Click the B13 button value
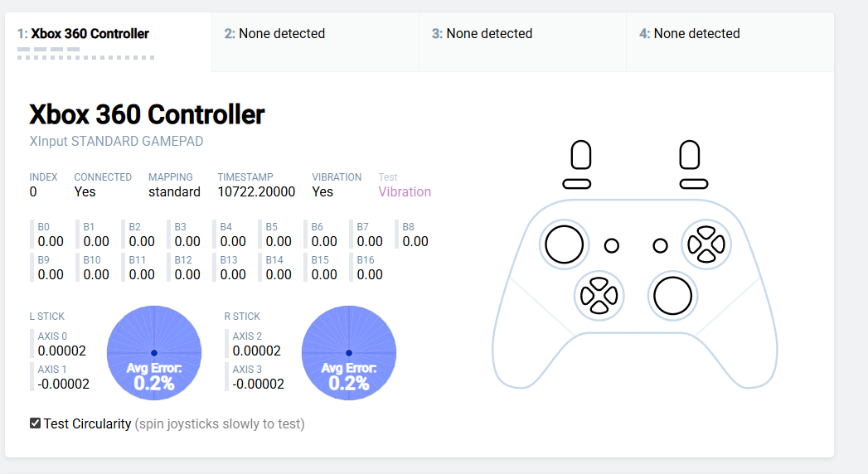 [233, 275]
